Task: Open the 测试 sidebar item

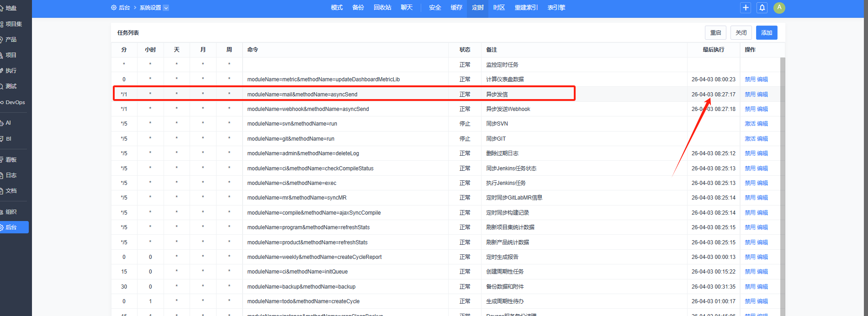Action: (x=11, y=86)
